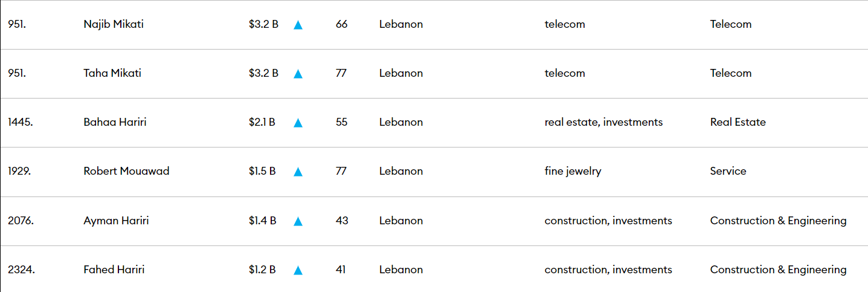This screenshot has height=292, width=868.
Task: Click Construction & Engineering in Ayman Hariri's row
Action: tap(779, 221)
